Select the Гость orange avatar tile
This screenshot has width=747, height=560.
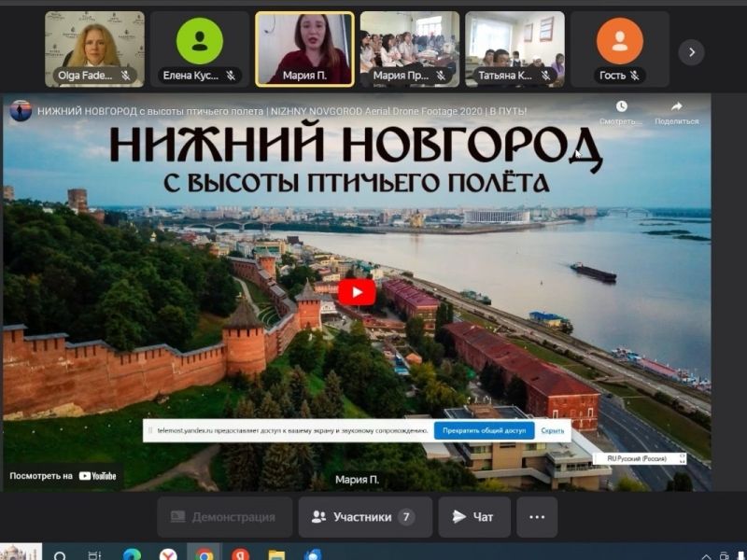[x=620, y=49]
